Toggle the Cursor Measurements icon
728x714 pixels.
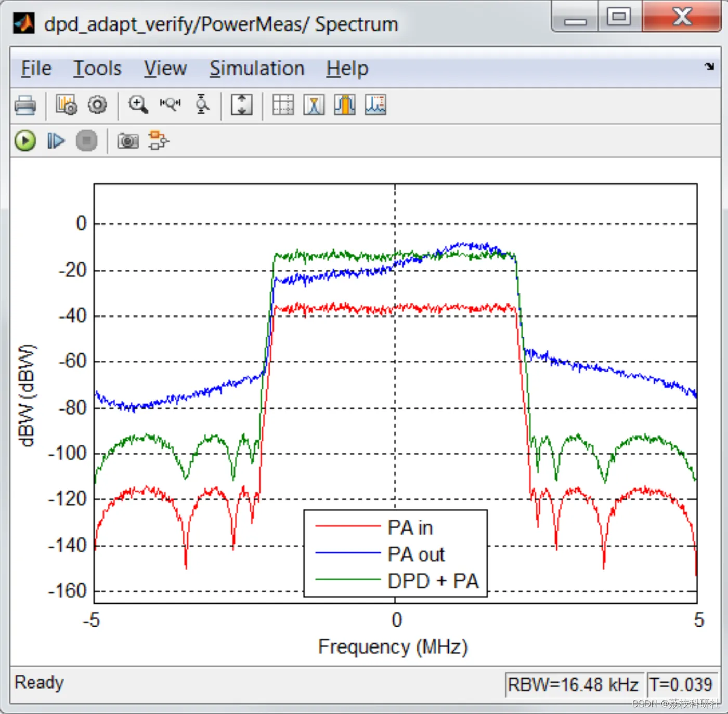(283, 105)
